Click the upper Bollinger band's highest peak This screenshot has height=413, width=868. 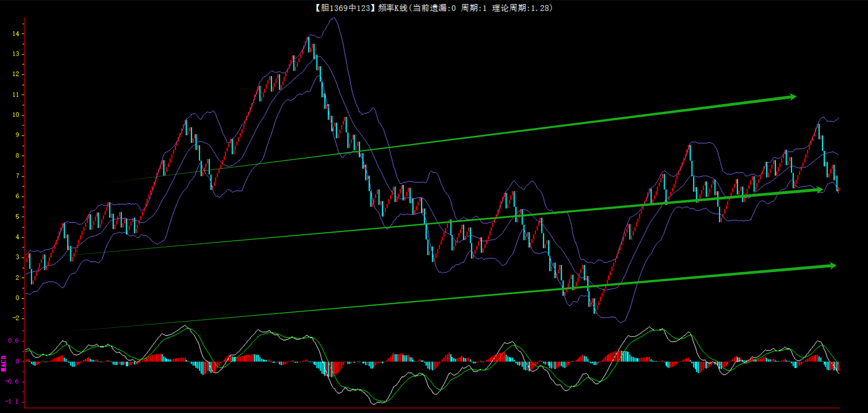(334, 18)
